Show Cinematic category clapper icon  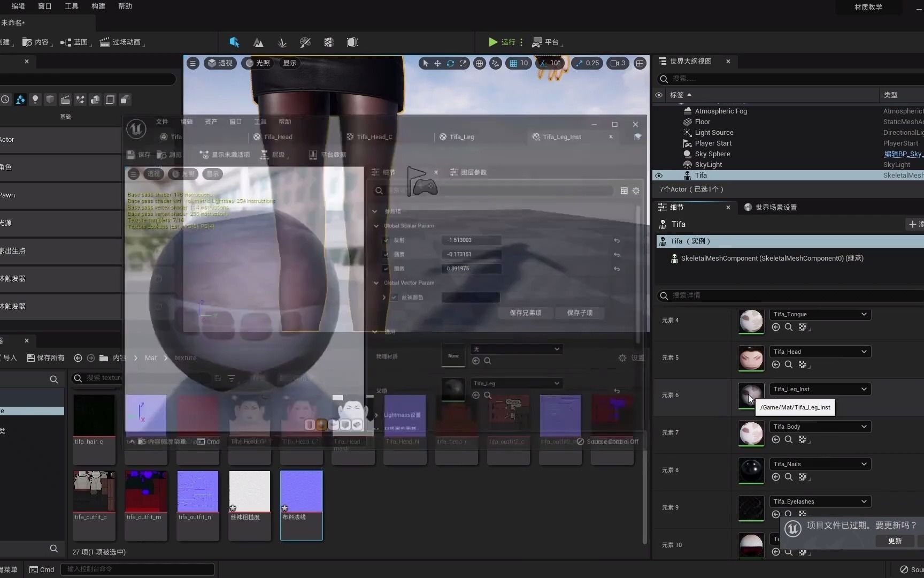[65, 100]
